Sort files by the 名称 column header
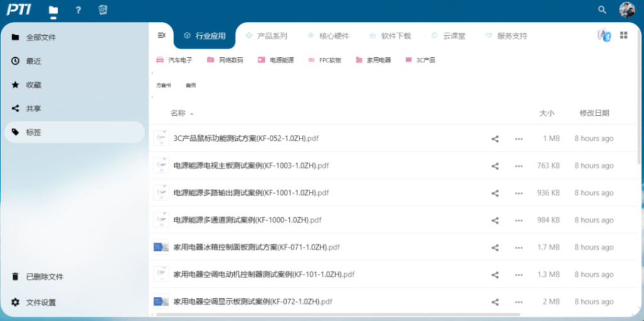The height and width of the screenshot is (321, 644). [x=178, y=113]
